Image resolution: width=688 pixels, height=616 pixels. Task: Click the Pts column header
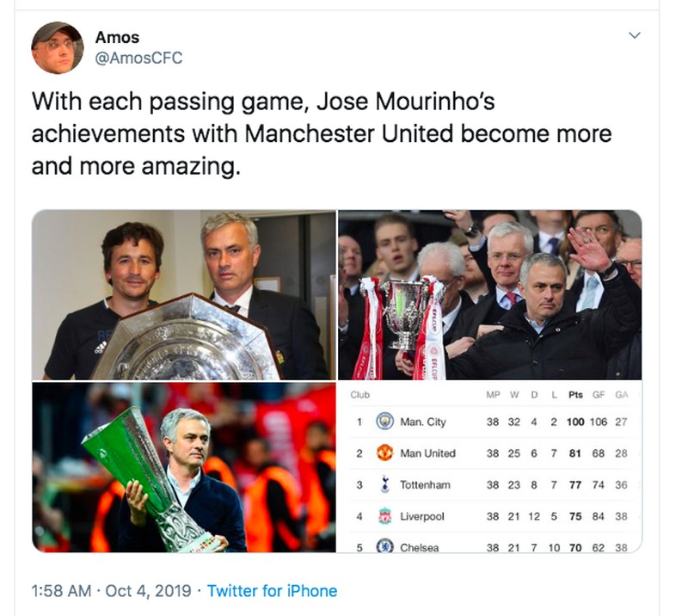575,395
